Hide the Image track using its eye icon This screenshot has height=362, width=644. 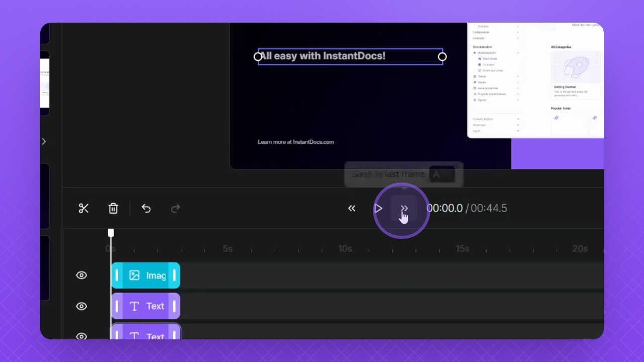(81, 275)
